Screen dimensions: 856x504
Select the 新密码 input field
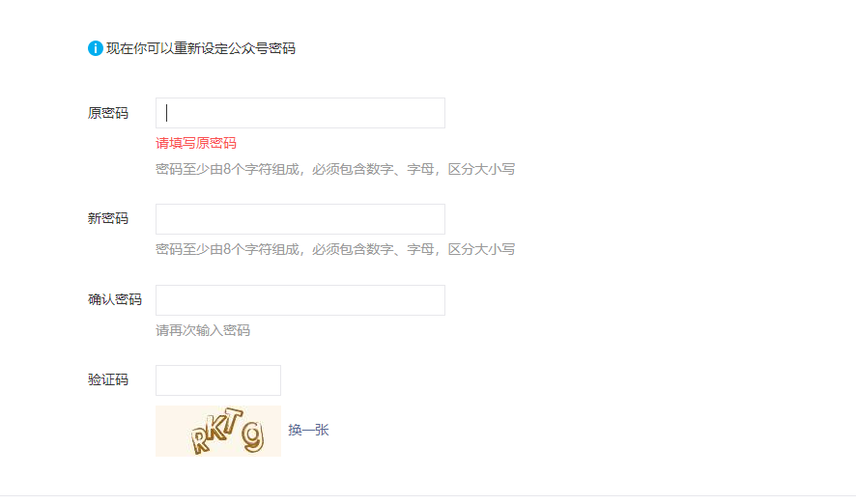pyautogui.click(x=300, y=219)
